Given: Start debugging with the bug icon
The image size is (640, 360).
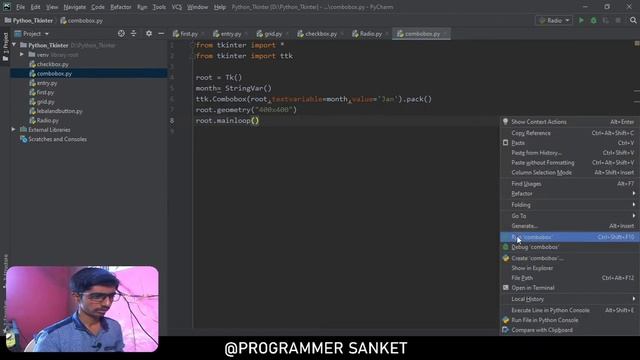Looking at the screenshot, I should [593, 20].
